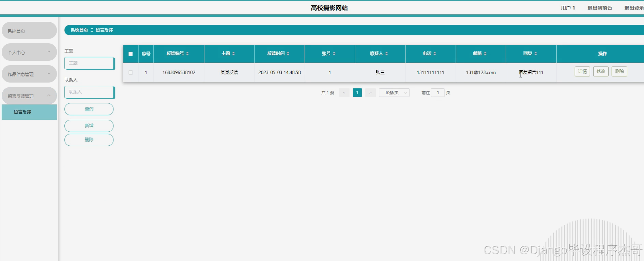The height and width of the screenshot is (261, 644).
Task: Expand the 个人中心 sidebar menu
Action: coord(29,52)
